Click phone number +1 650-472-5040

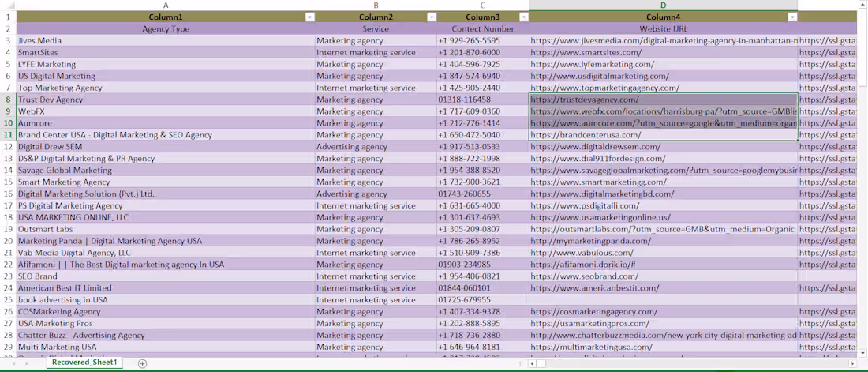click(x=483, y=135)
